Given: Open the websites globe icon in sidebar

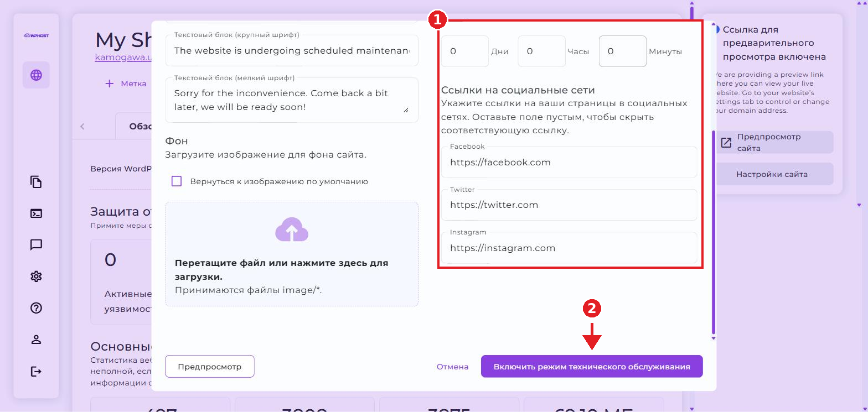Looking at the screenshot, I should (36, 75).
